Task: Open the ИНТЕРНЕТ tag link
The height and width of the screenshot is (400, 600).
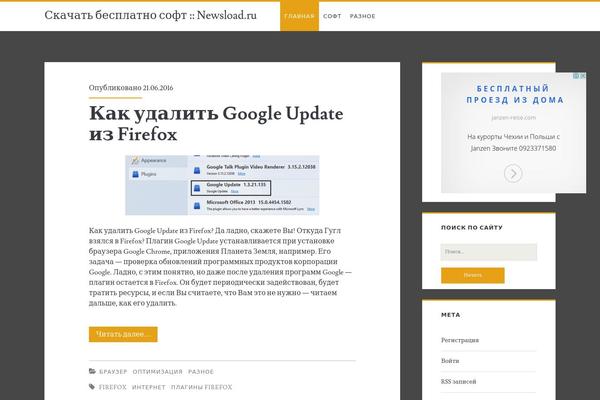Action: [148, 387]
